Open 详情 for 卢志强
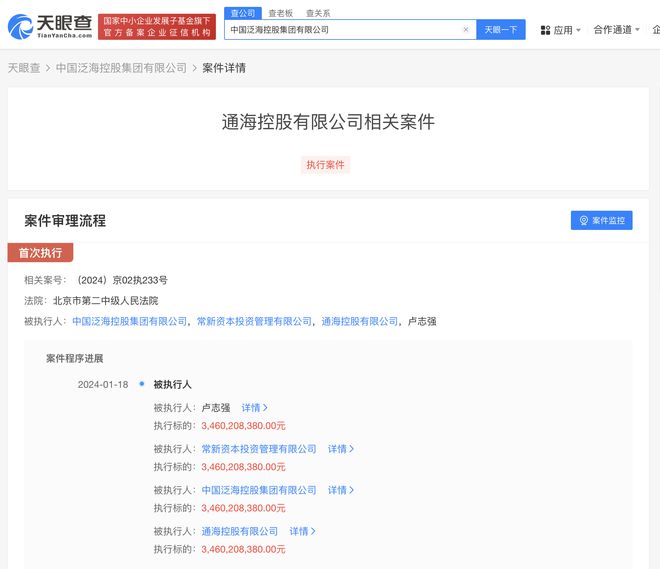This screenshot has height=569, width=660. click(254, 407)
